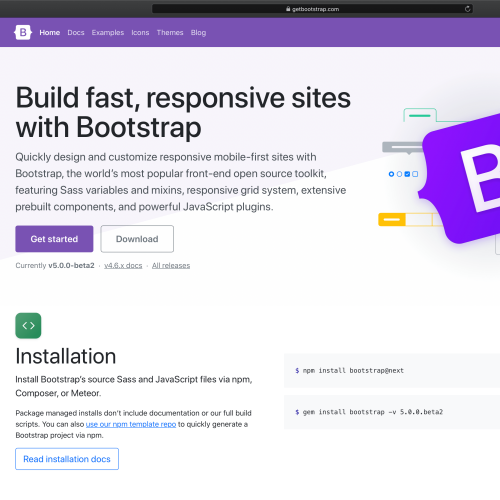Select the filled radio button in illustration
The height and width of the screenshot is (500, 500).
click(391, 174)
